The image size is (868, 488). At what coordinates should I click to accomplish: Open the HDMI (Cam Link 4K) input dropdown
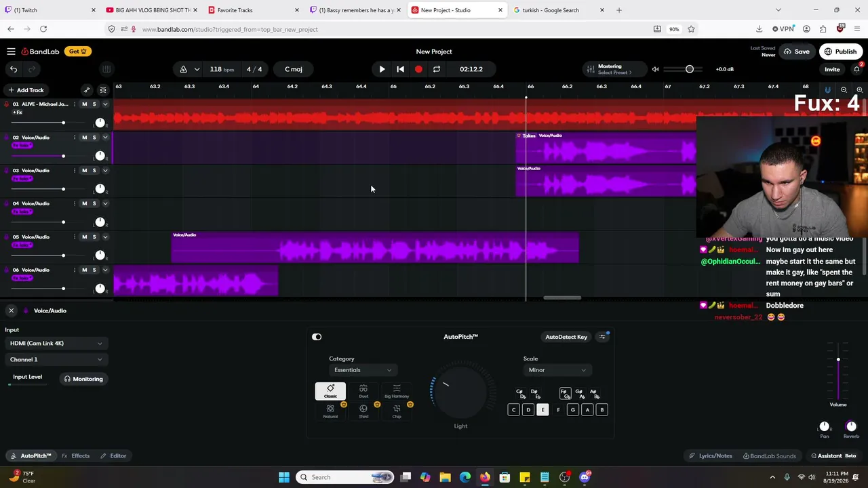click(x=56, y=344)
